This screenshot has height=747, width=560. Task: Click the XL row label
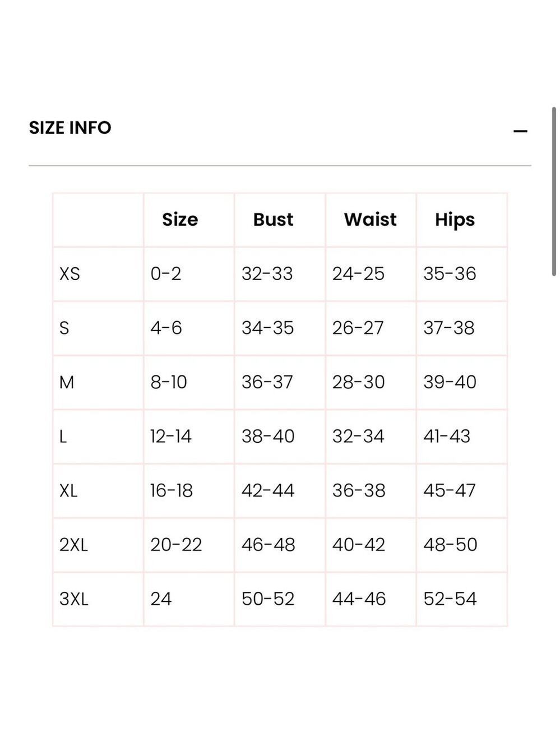click(68, 491)
